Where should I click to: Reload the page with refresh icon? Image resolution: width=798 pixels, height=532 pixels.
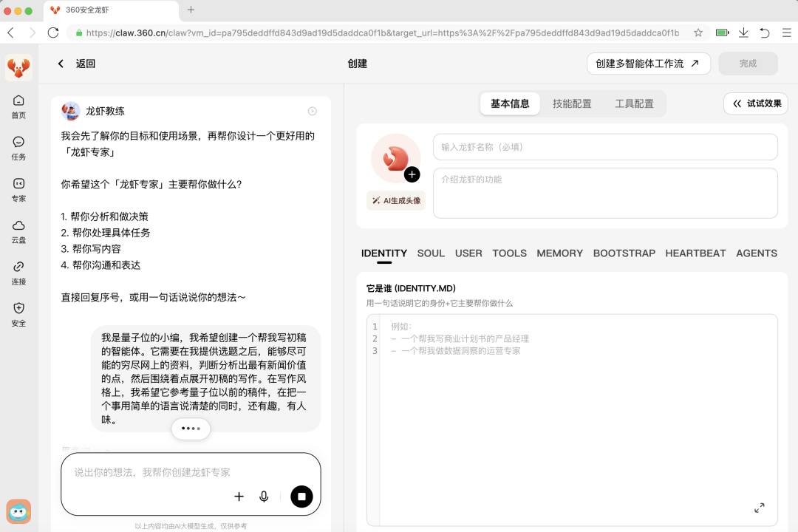(53, 33)
